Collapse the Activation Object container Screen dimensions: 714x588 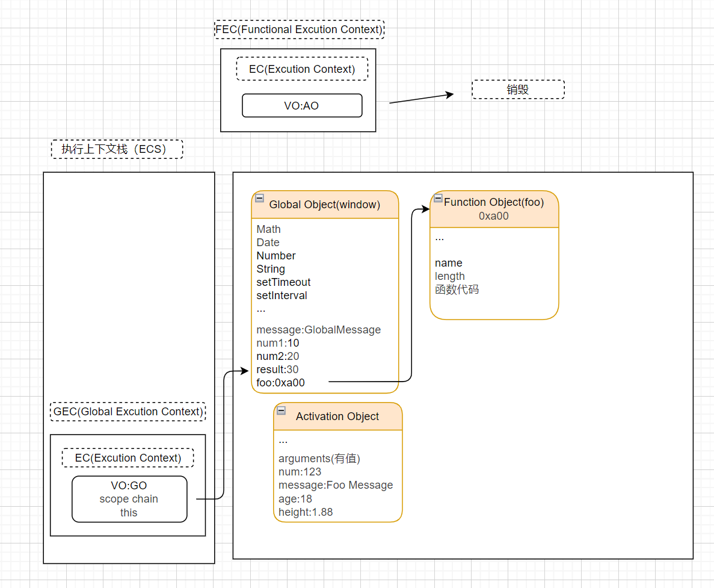point(282,410)
